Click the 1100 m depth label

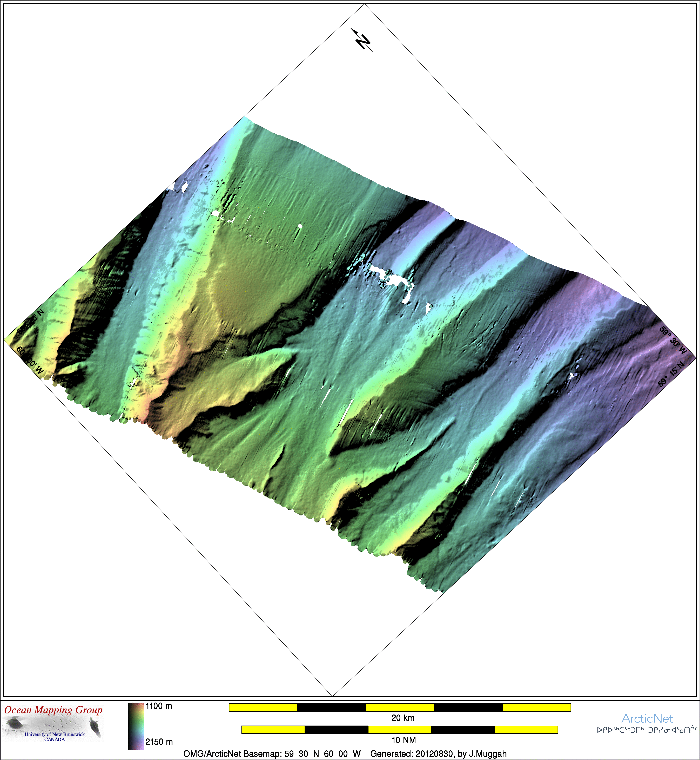(x=159, y=706)
